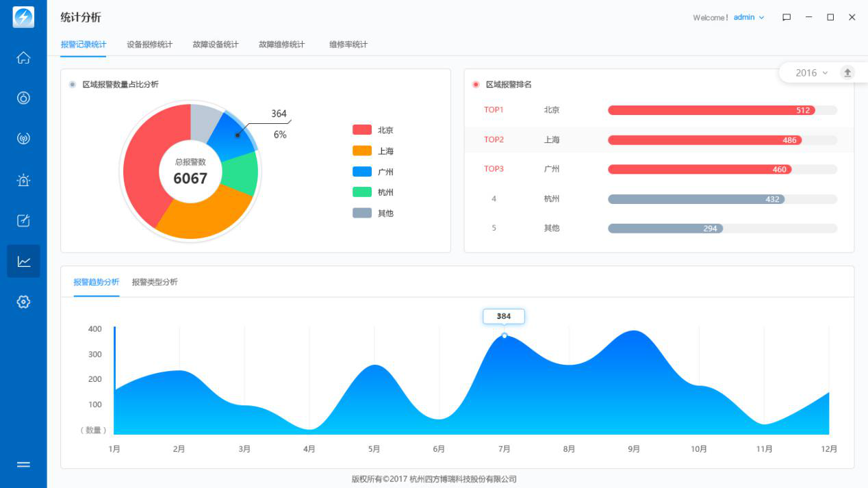Image resolution: width=868 pixels, height=488 pixels.
Task: Switch to the 报警类型分析 tab
Action: (155, 282)
